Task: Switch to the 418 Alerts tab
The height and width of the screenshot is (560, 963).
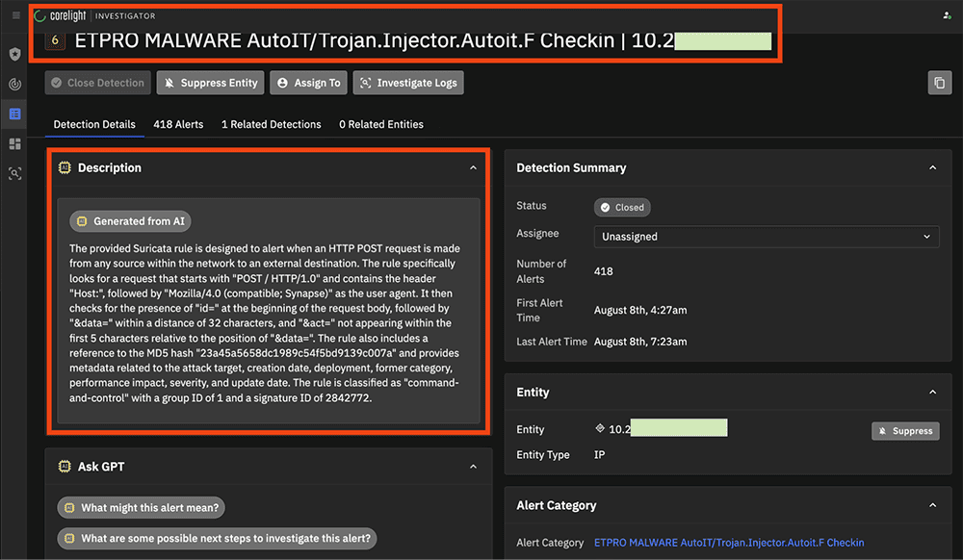Action: pos(178,124)
